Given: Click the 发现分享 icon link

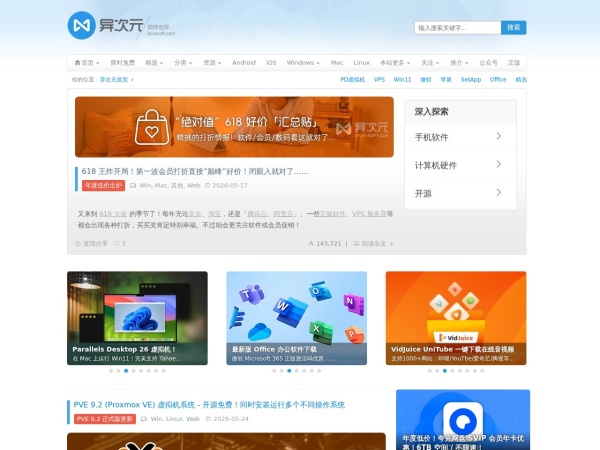Looking at the screenshot, I should click(x=91, y=243).
